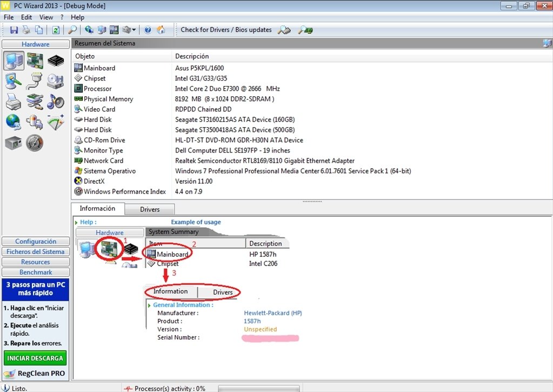Screen dimensions: 553x392
Task: Select the Drives disc and floppy icon
Action: [x=55, y=81]
